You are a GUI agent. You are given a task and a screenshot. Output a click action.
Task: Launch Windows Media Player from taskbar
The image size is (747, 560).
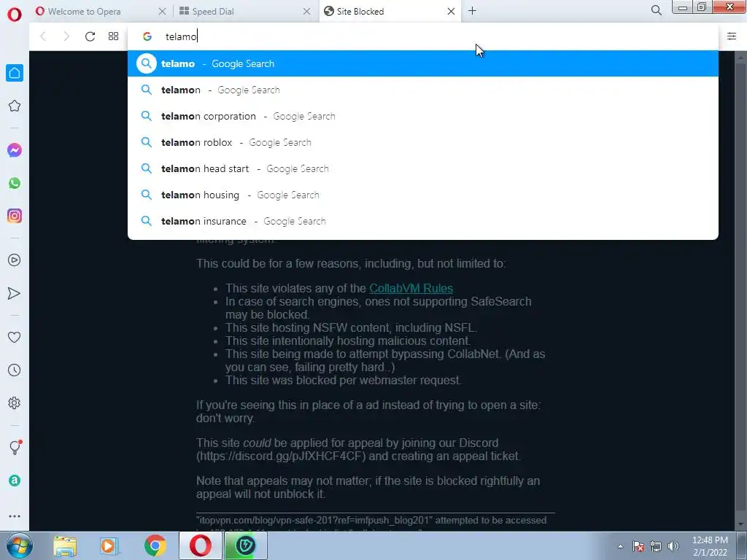pyautogui.click(x=109, y=546)
